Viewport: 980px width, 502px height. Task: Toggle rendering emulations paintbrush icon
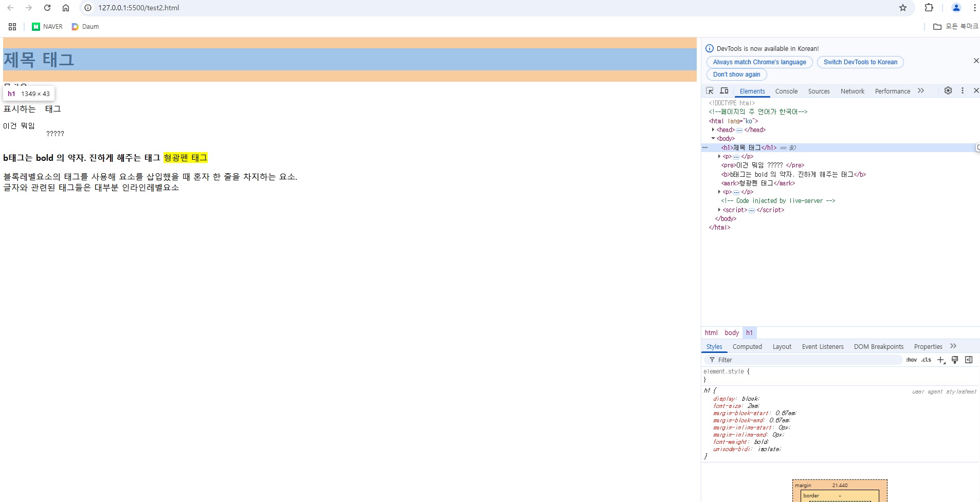coord(955,360)
